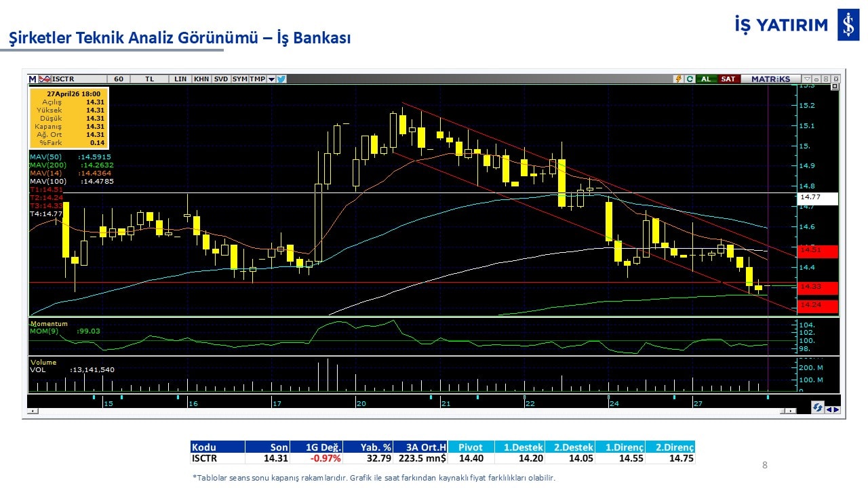This screenshot has width=868, height=488.
Task: Select the TMP toolbar item
Action: [x=258, y=79]
